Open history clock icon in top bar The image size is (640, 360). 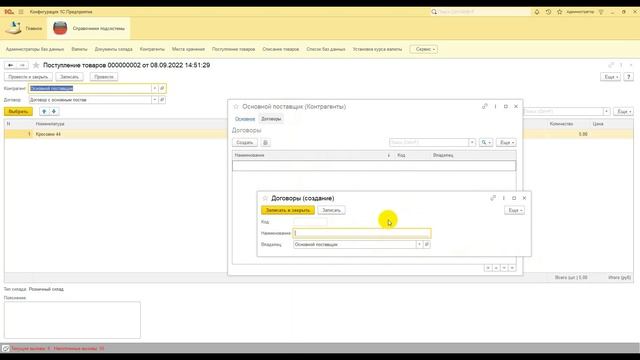(548, 12)
